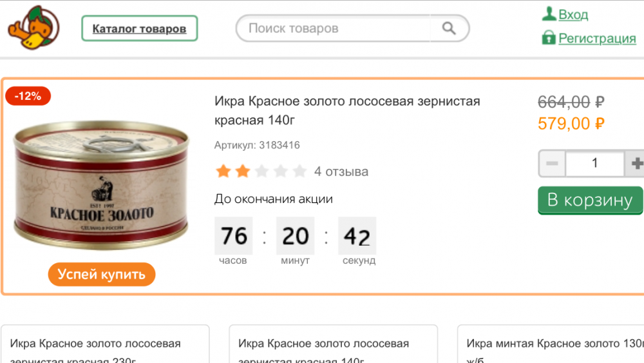This screenshot has height=363, width=644.
Task: Open the Каталог товаров menu
Action: point(139,28)
